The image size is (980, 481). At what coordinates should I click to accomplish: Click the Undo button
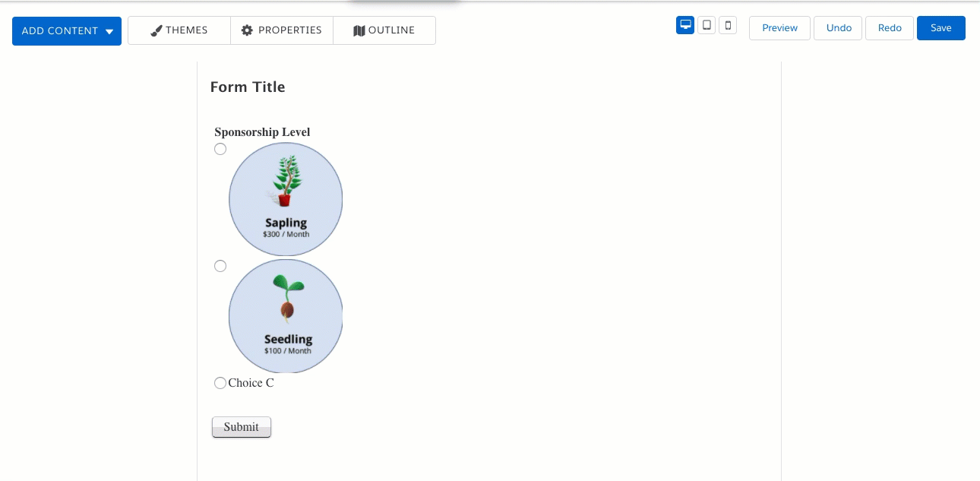click(x=839, y=28)
